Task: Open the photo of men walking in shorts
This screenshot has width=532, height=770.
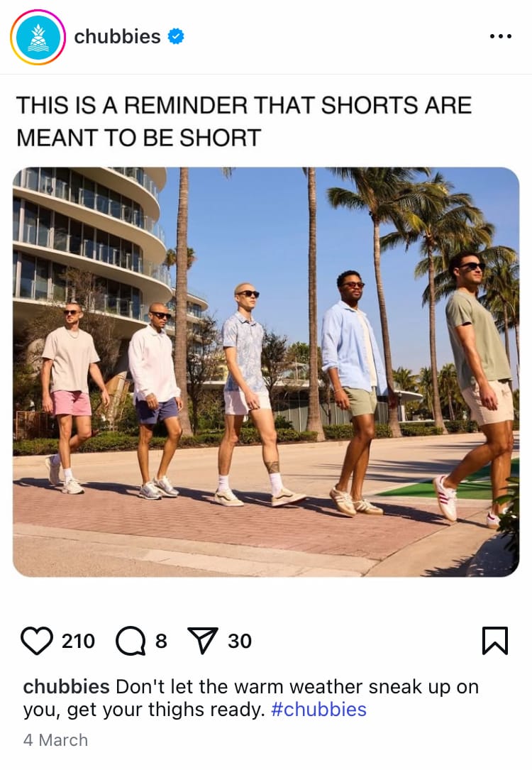Action: tap(266, 372)
